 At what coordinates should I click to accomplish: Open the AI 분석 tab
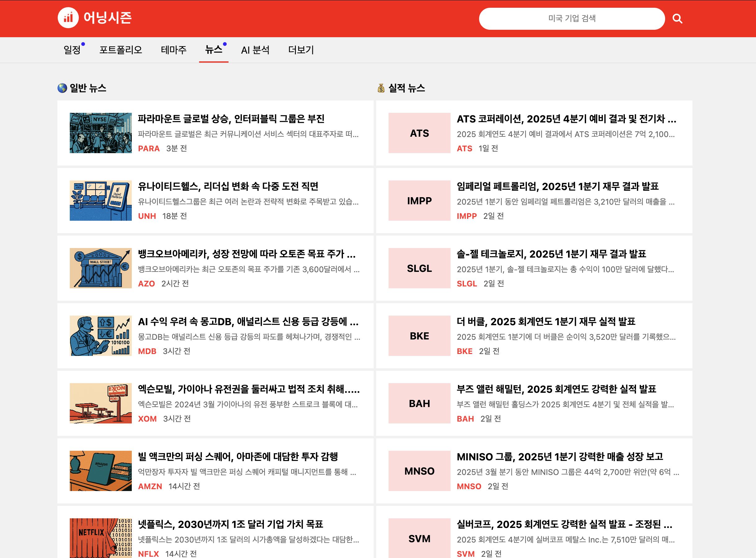[x=255, y=50]
